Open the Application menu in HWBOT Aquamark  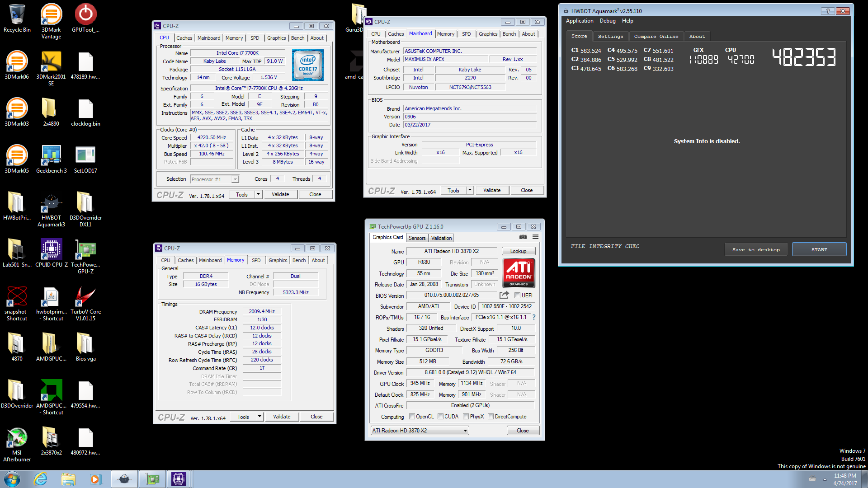point(580,21)
